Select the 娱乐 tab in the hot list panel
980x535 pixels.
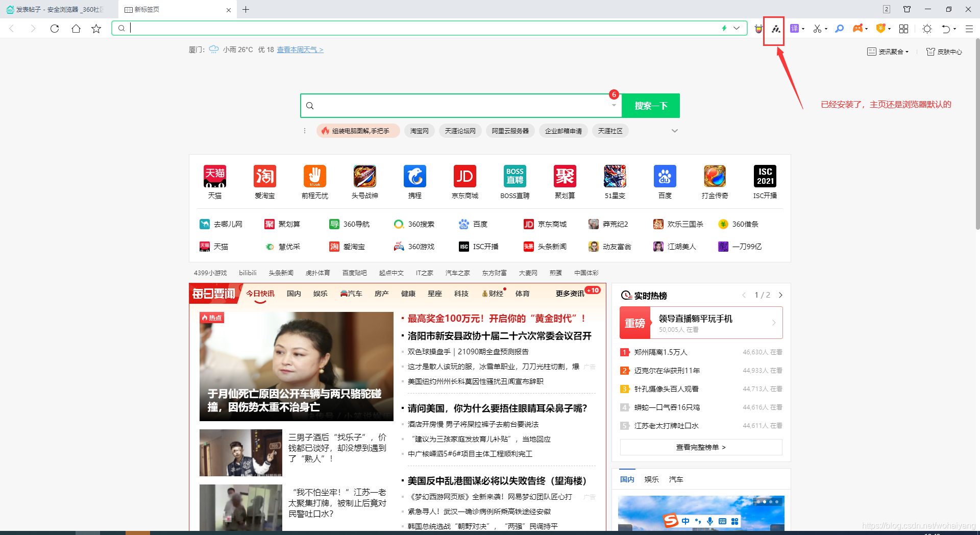click(651, 479)
